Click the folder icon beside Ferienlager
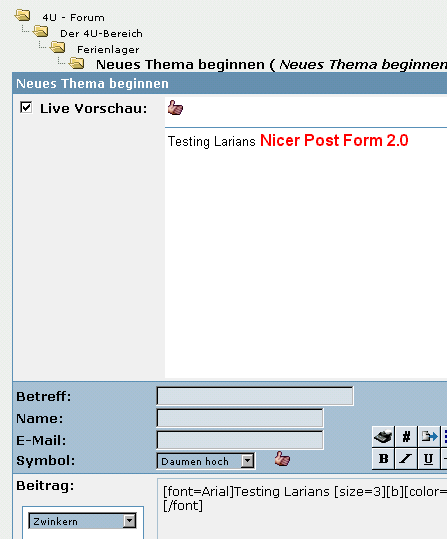 coord(57,47)
